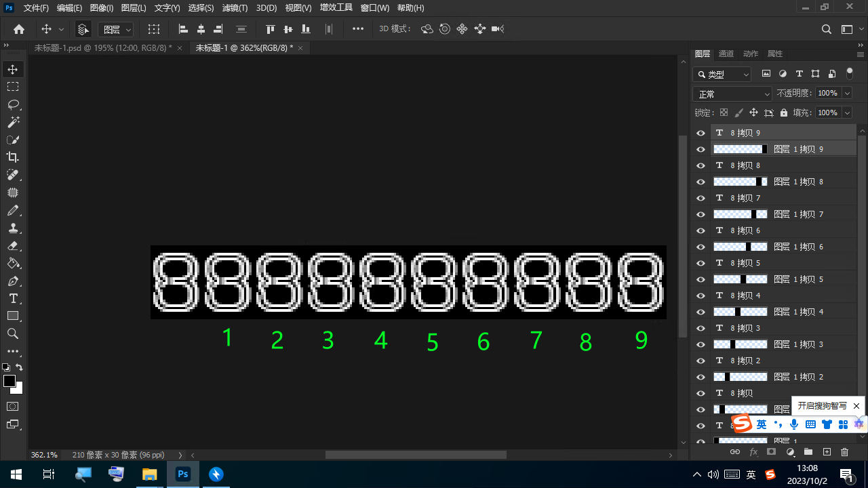This screenshot has height=488, width=868.
Task: Choose the Crop tool
Action: point(13,157)
